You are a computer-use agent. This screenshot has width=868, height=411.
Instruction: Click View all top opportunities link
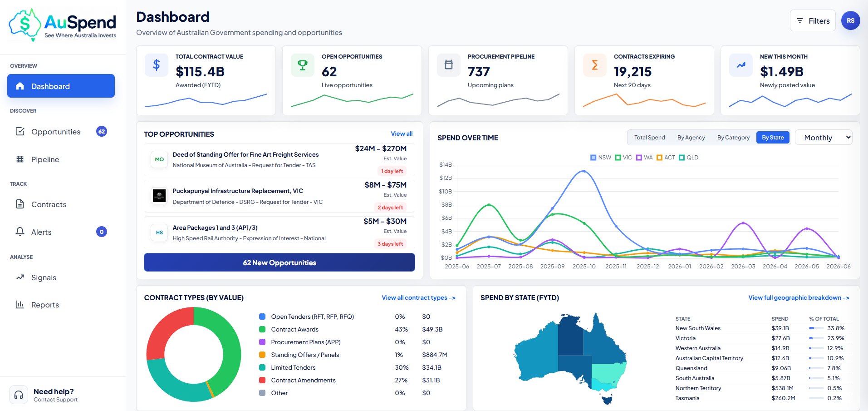[x=402, y=134]
